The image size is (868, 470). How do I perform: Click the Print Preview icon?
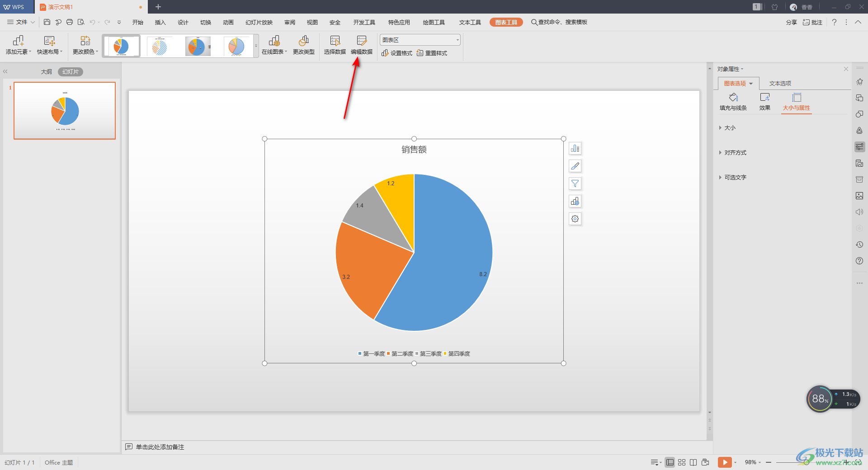tap(81, 22)
